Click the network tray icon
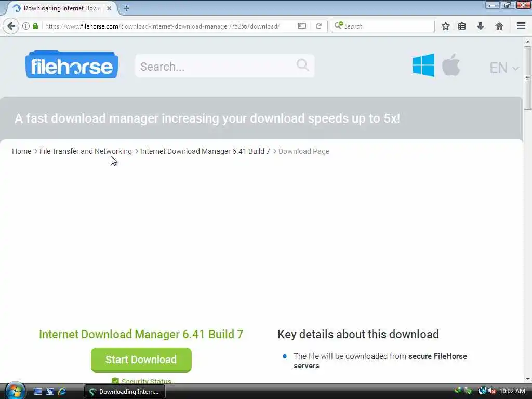This screenshot has width=532, height=399. [482, 391]
